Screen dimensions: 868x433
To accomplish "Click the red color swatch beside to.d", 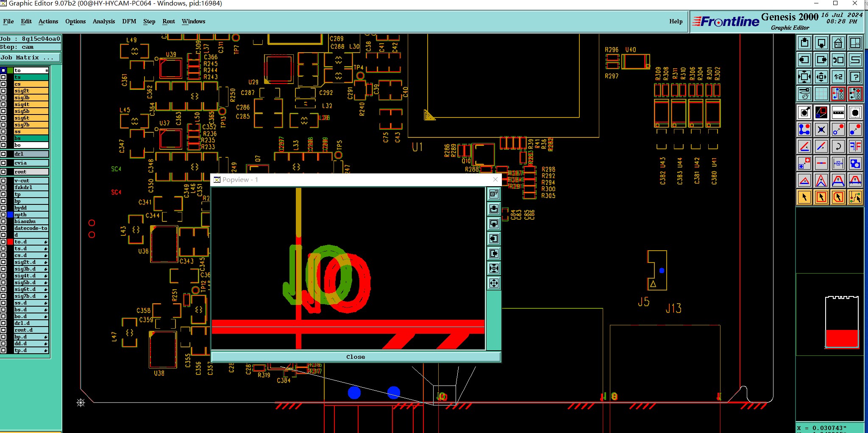I will tap(10, 242).
